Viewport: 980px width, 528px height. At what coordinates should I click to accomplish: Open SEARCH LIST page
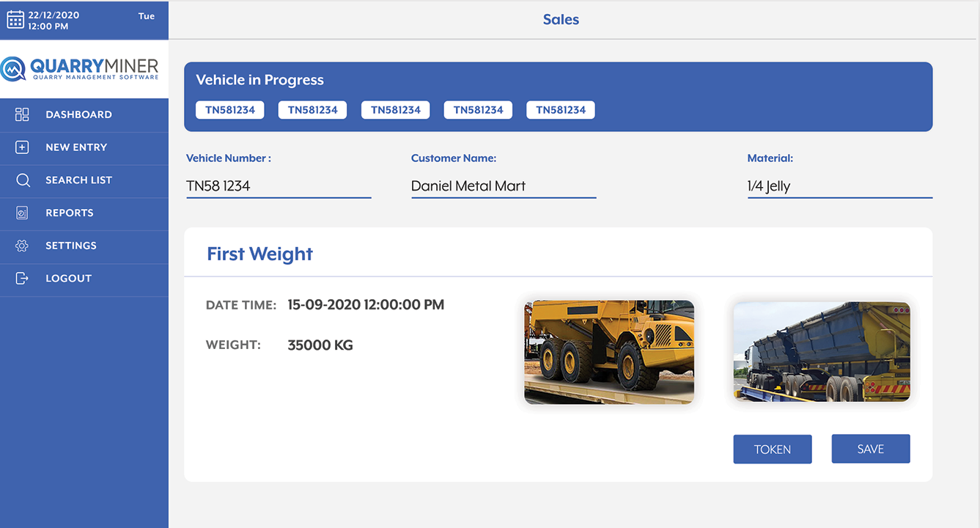click(84, 180)
